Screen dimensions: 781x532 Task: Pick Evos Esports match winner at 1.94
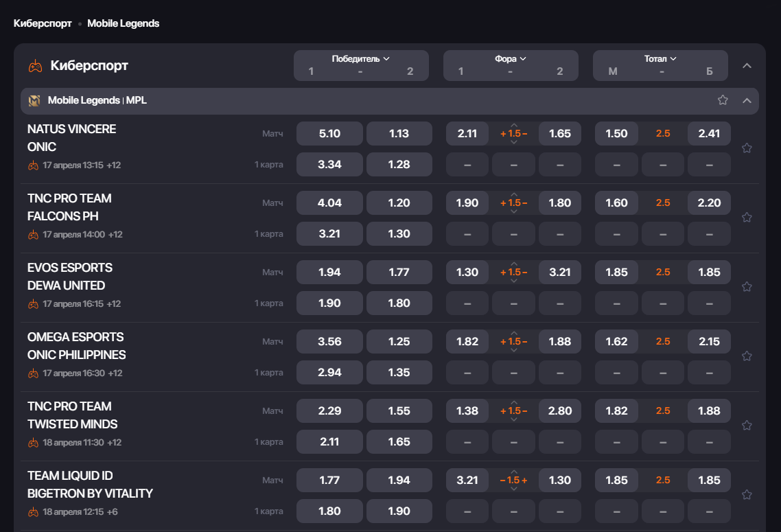tap(329, 272)
